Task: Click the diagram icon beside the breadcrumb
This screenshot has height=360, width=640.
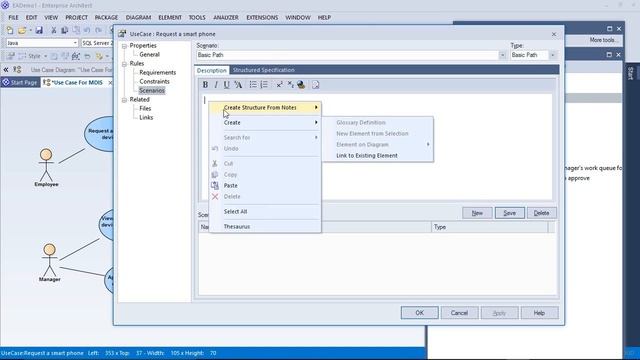Action: point(17,70)
